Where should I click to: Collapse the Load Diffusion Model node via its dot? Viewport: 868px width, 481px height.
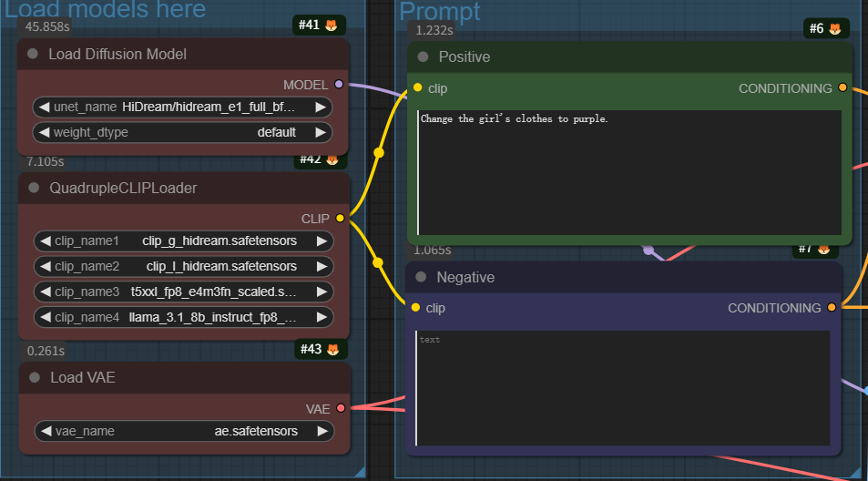pyautogui.click(x=33, y=54)
